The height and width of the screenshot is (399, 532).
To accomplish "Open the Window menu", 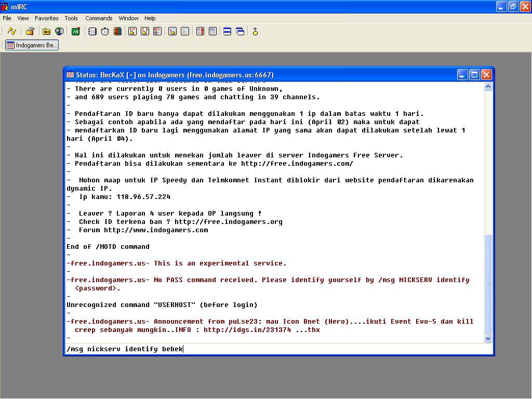I will (x=128, y=18).
